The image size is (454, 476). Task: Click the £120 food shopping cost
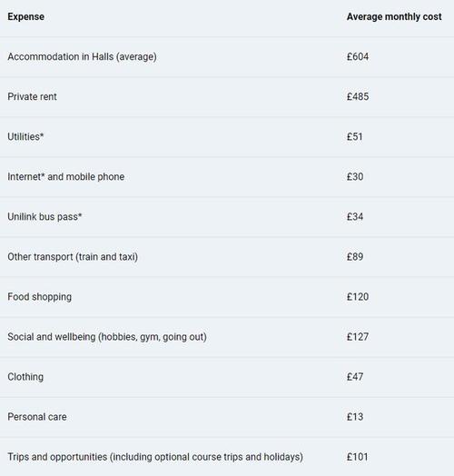[358, 296]
